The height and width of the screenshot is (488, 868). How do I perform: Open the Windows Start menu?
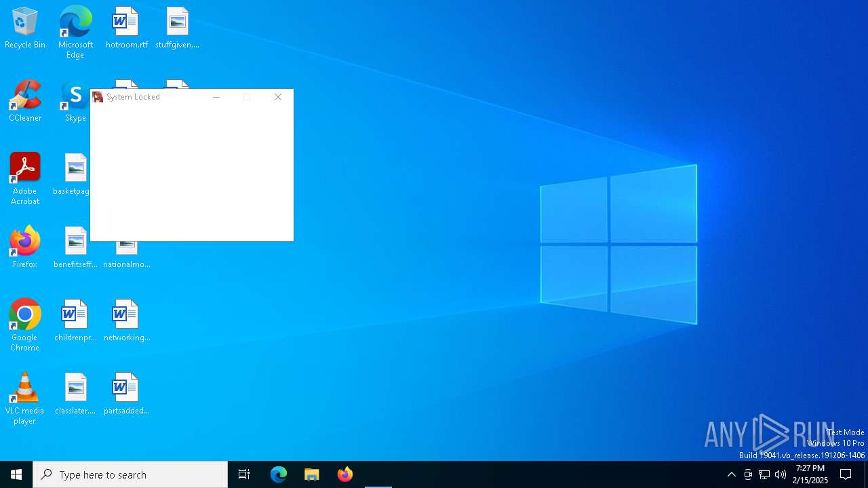16,474
